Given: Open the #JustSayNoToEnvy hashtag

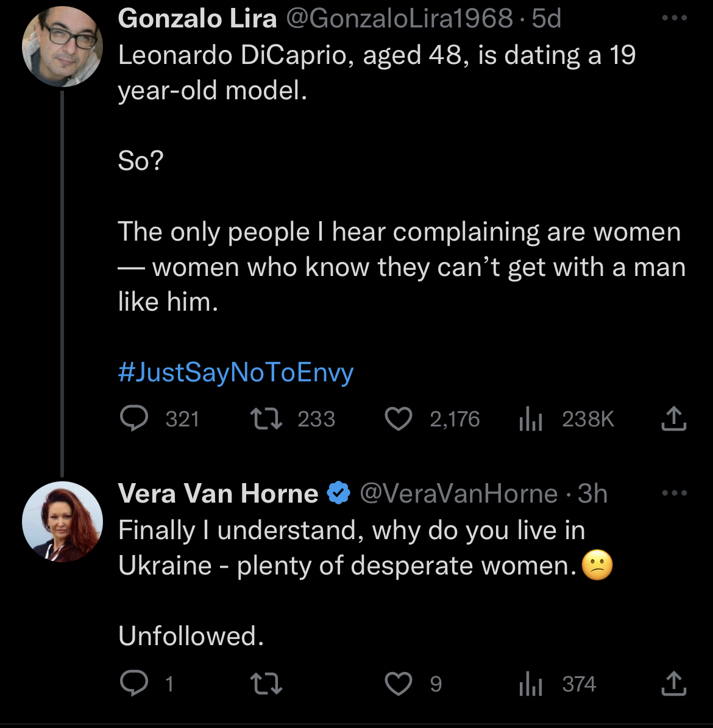Looking at the screenshot, I should click(236, 372).
